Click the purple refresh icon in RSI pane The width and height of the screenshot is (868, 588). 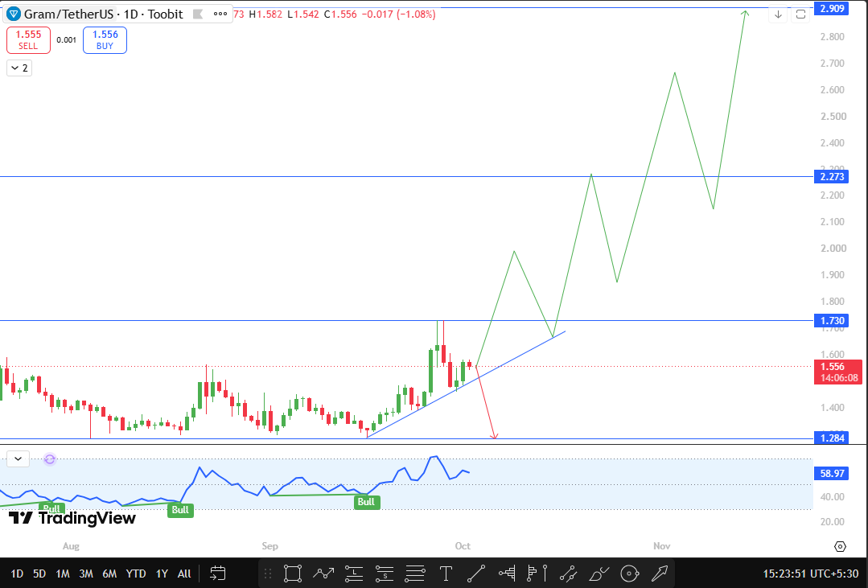point(50,459)
